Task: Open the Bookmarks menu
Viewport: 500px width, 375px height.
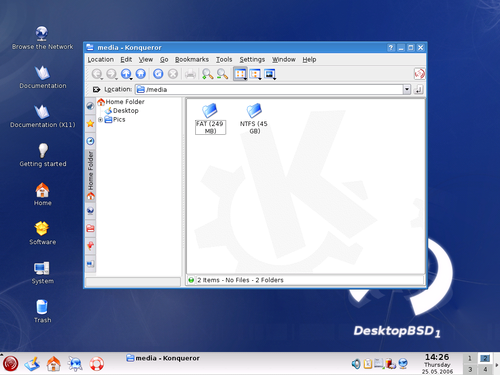Action: [192, 59]
